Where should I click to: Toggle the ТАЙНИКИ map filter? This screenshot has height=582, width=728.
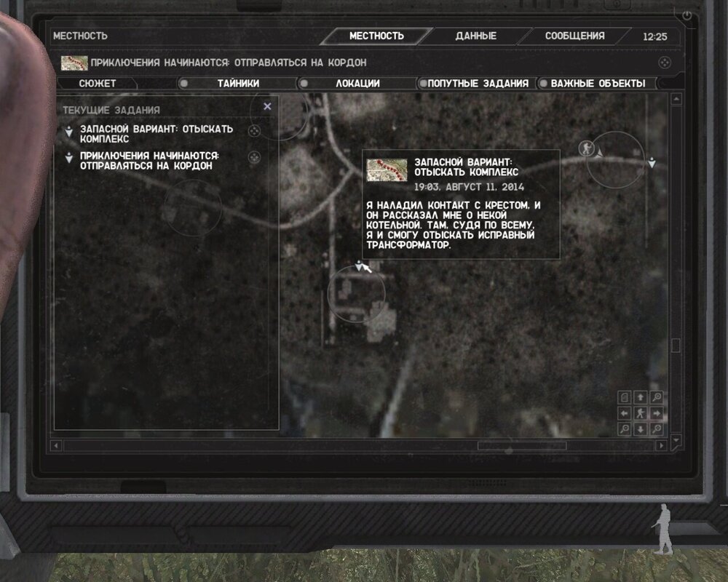tap(238, 84)
